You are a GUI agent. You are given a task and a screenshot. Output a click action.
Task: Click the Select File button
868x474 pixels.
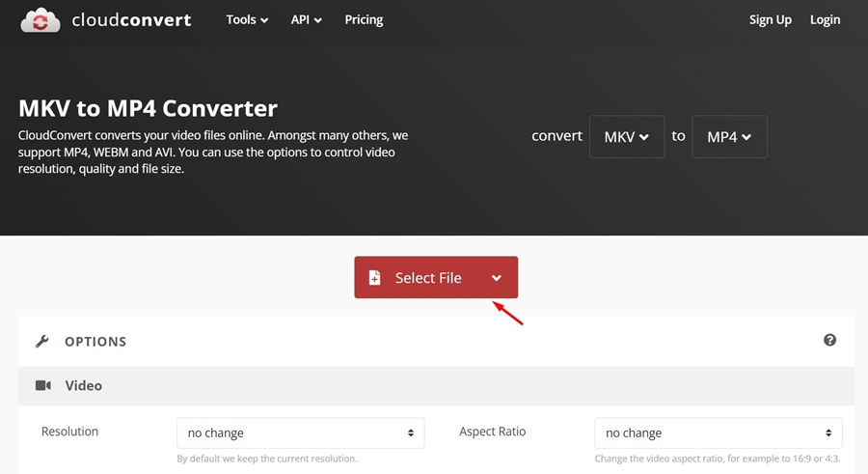click(436, 277)
